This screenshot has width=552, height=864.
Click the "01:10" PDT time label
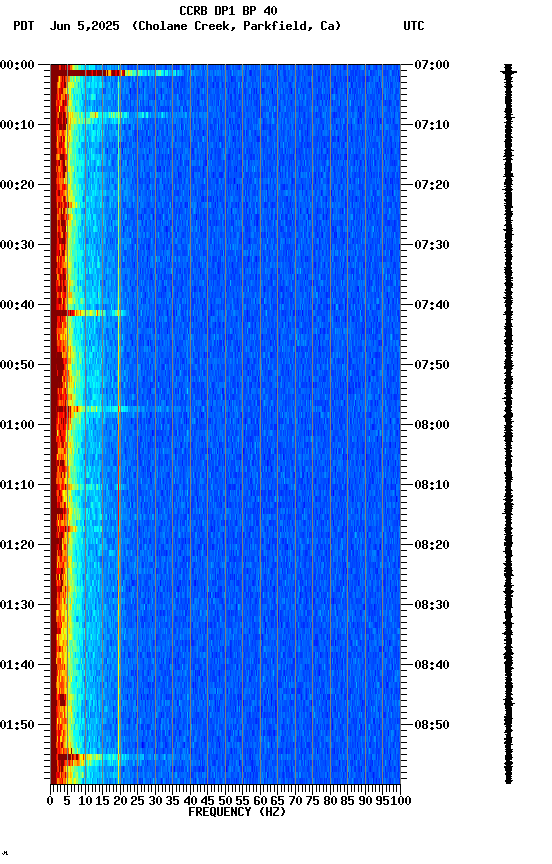coord(17,485)
